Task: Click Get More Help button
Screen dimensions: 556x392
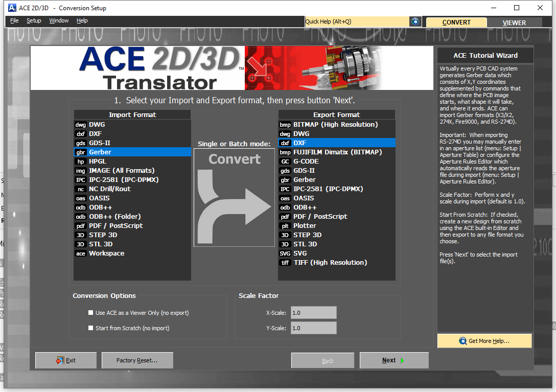Action: click(x=484, y=341)
